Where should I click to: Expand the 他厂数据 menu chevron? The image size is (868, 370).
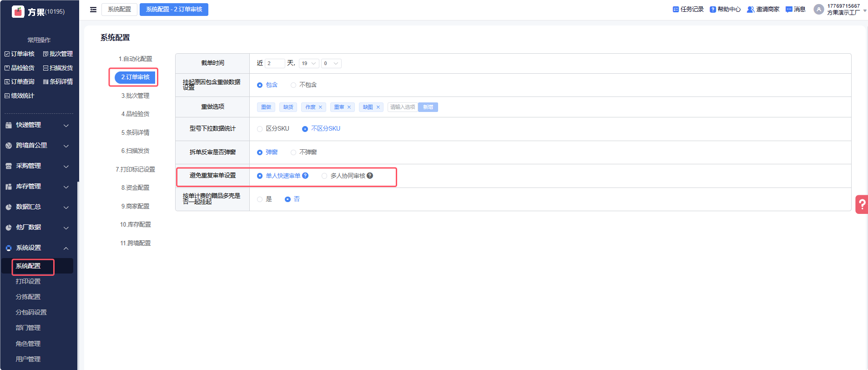pyautogui.click(x=66, y=228)
